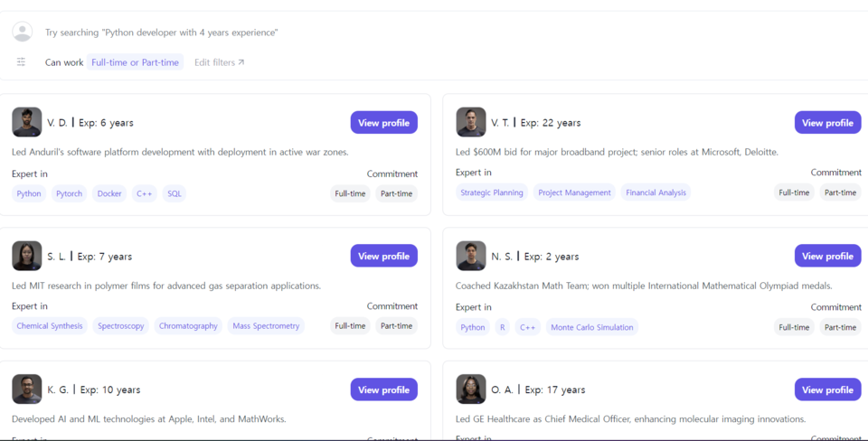
Task: Select S. L.'s avatar thumbnail
Action: 27,256
